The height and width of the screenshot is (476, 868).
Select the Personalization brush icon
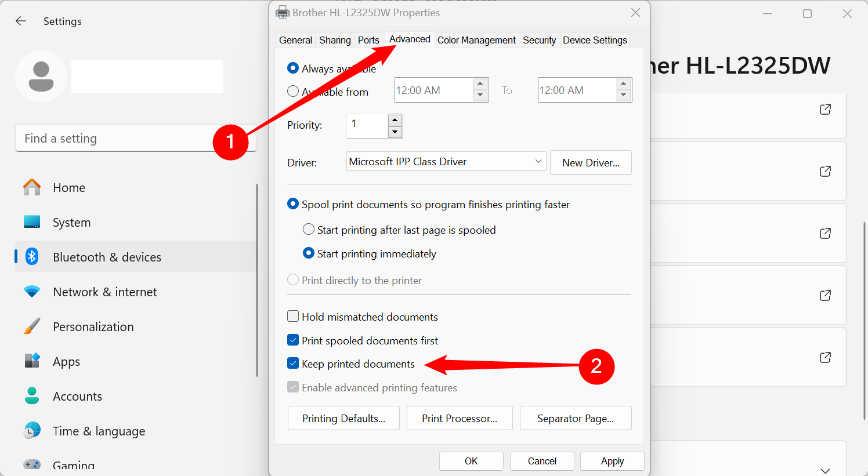[x=31, y=326]
